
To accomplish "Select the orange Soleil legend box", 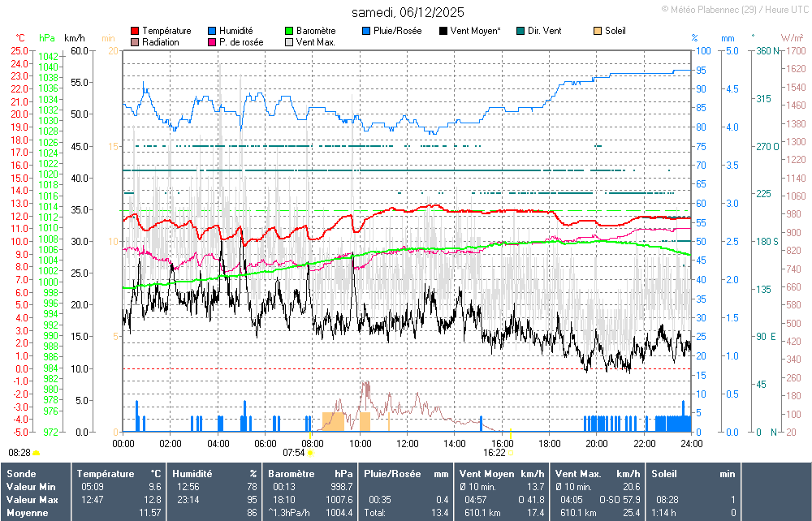I will 598,31.
